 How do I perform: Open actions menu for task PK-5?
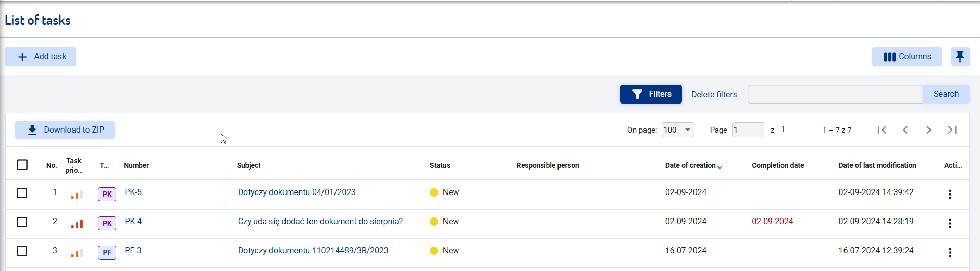tap(950, 194)
